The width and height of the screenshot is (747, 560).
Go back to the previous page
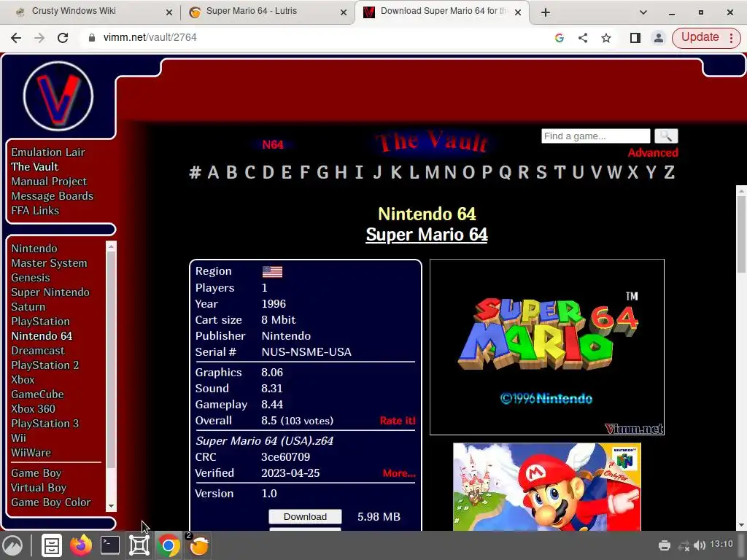coord(16,38)
